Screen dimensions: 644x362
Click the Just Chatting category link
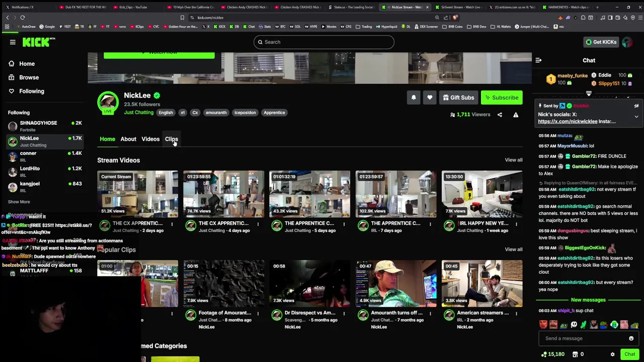point(138,113)
